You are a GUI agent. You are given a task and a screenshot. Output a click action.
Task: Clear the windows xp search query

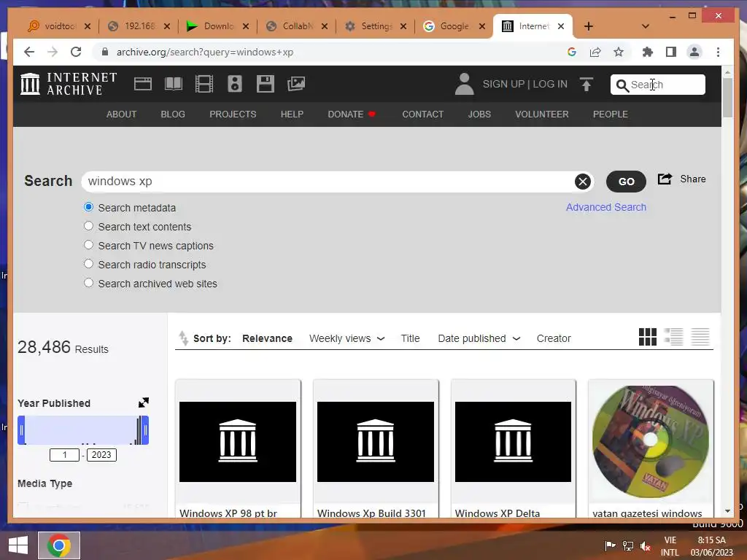click(x=583, y=182)
